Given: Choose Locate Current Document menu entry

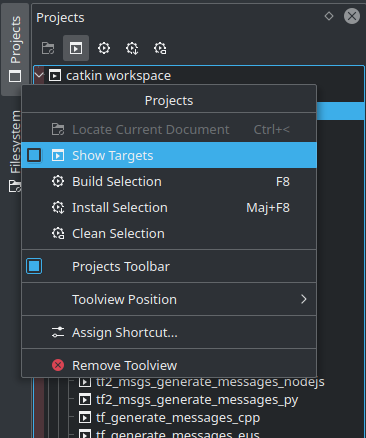Looking at the screenshot, I should point(169,129).
